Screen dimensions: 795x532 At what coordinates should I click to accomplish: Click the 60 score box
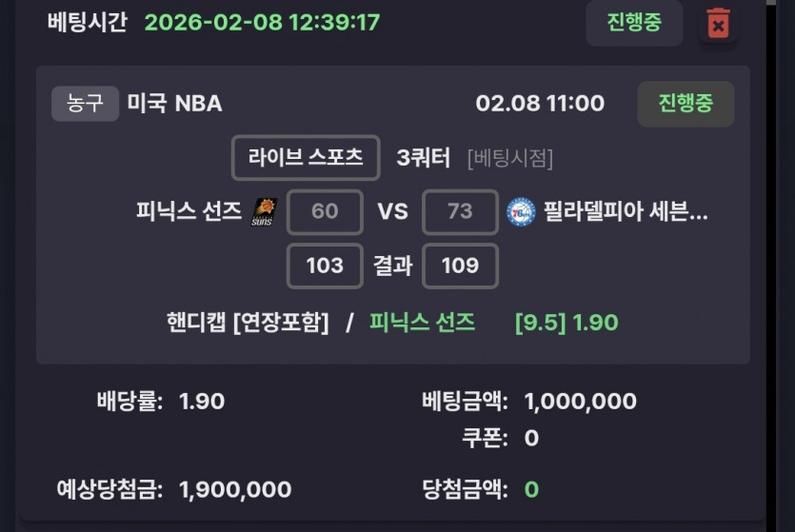pyautogui.click(x=325, y=211)
